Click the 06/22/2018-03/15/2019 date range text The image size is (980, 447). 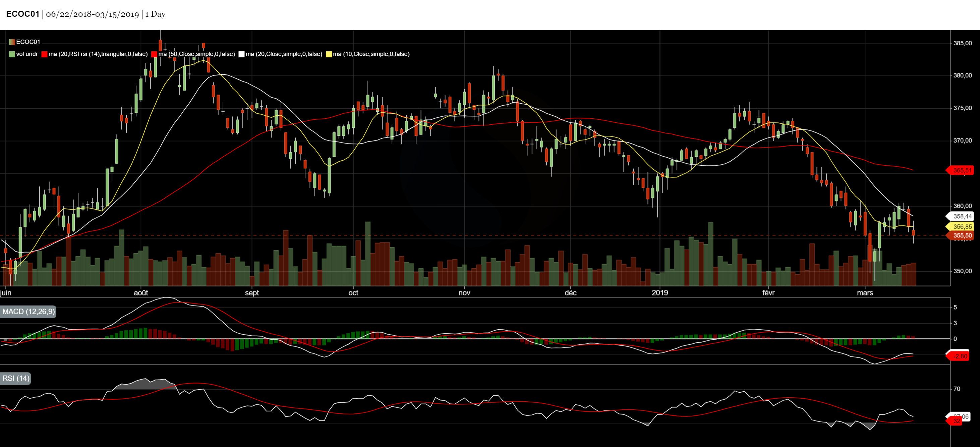[93, 14]
